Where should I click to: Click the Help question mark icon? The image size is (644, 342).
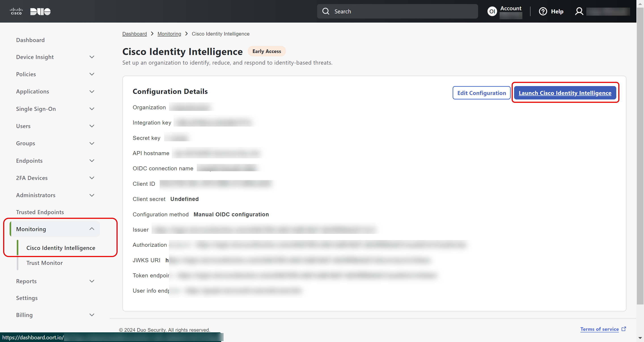[x=543, y=11]
